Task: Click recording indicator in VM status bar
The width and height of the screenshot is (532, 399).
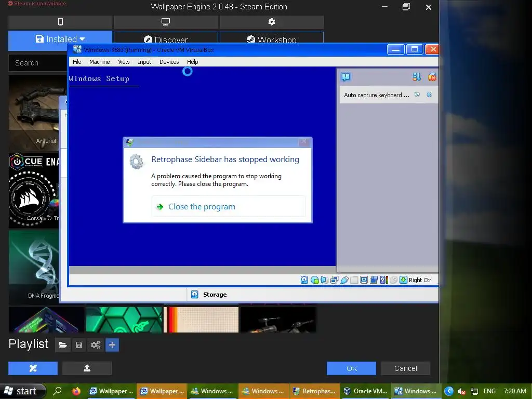Action: (x=374, y=280)
